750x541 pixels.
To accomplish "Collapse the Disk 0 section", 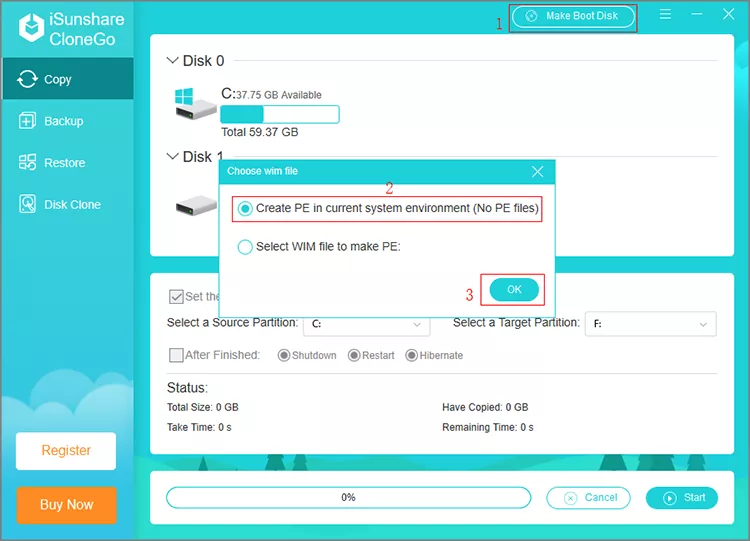I will pyautogui.click(x=172, y=60).
